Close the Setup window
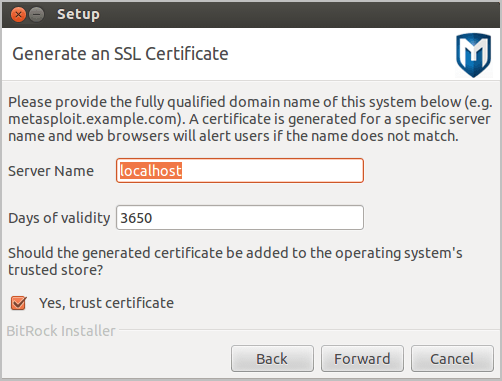This screenshot has height=381, width=502. pos(18,15)
